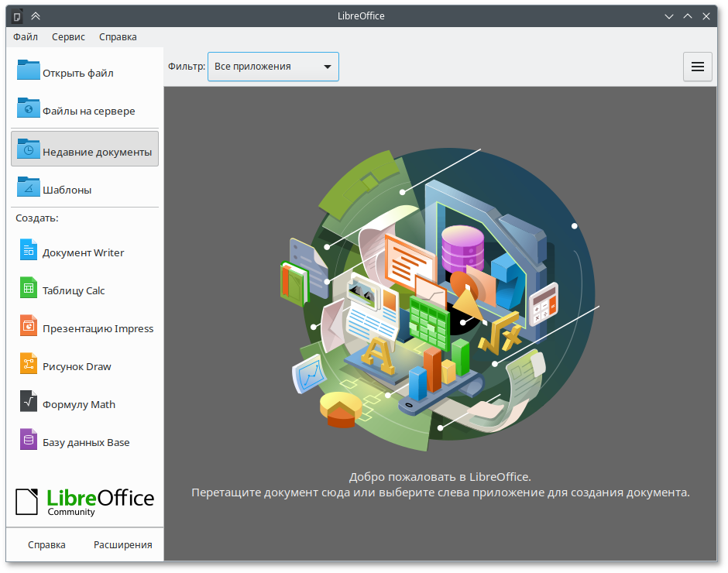Click the 'Справка' link at the bottom
The image size is (728, 573).
click(x=46, y=544)
